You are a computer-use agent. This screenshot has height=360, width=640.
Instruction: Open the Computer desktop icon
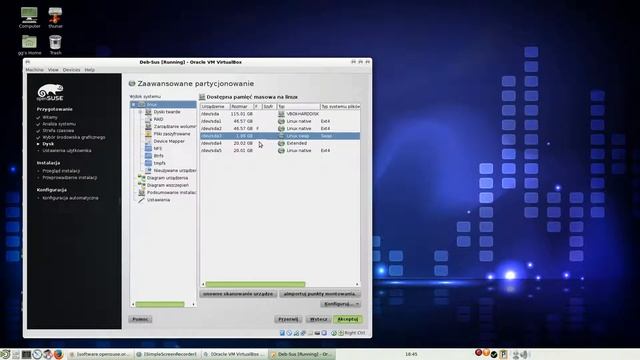click(x=29, y=18)
